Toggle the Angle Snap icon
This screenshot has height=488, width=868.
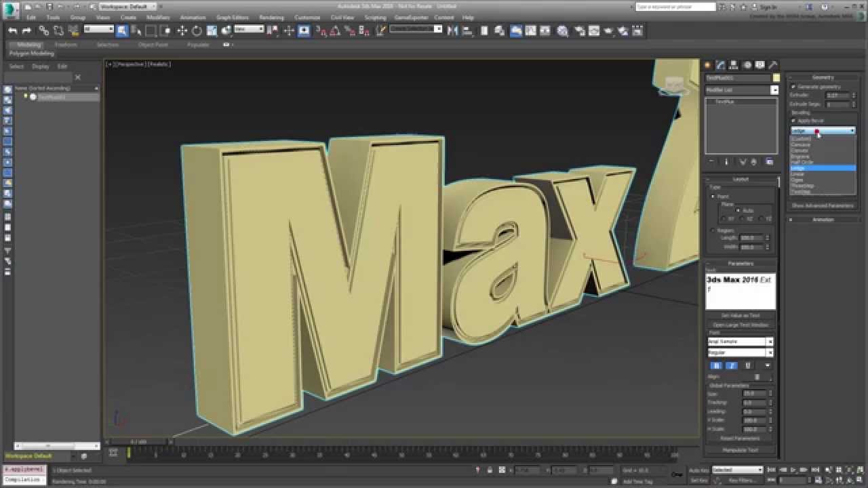[x=335, y=30]
